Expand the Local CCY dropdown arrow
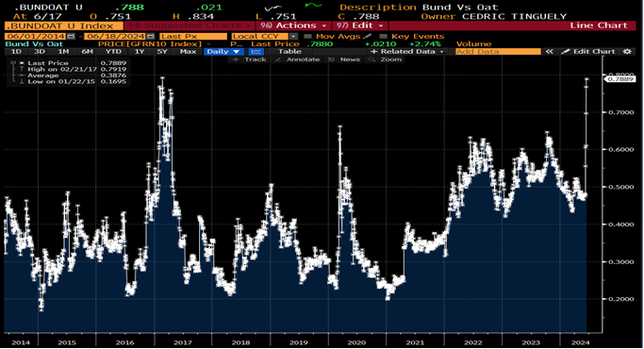 [x=293, y=36]
